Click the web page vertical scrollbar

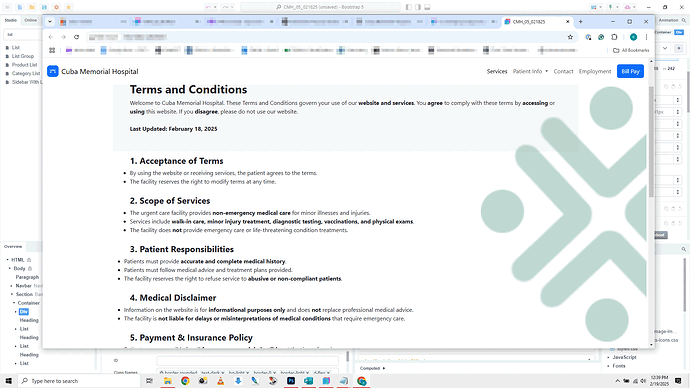pyautogui.click(x=652, y=142)
